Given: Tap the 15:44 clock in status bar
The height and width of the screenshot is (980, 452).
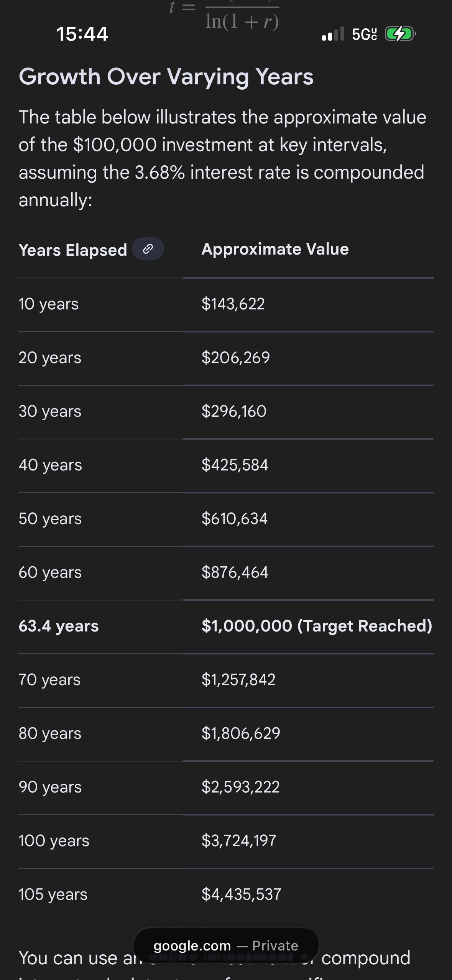Looking at the screenshot, I should pyautogui.click(x=82, y=34).
